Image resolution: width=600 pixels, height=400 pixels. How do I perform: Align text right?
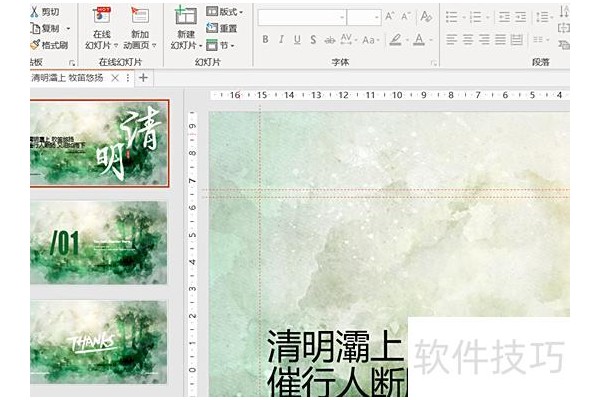pos(484,39)
